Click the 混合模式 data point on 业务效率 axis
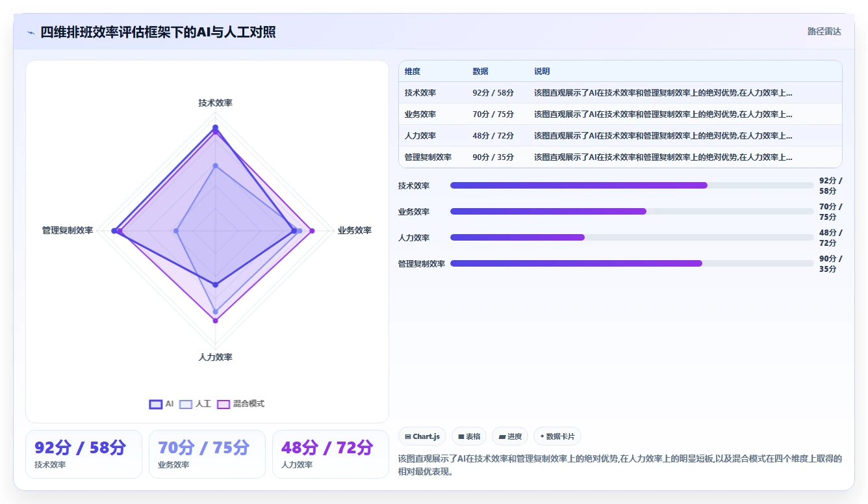The height and width of the screenshot is (504, 868). [312, 231]
